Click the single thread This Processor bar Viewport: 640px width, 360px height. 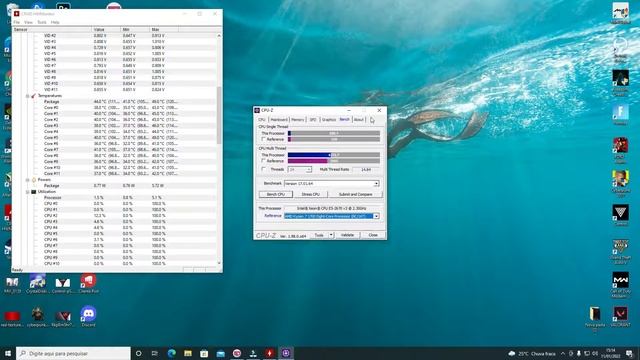(334, 133)
